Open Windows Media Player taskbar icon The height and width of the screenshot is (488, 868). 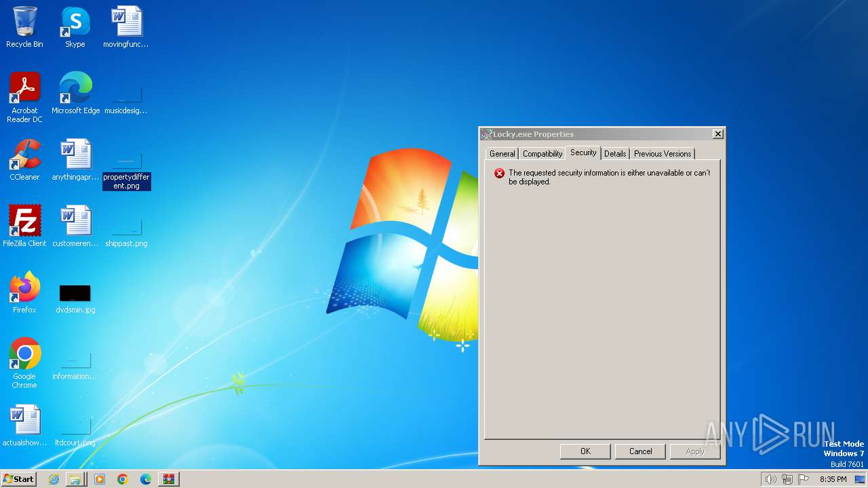click(x=100, y=479)
